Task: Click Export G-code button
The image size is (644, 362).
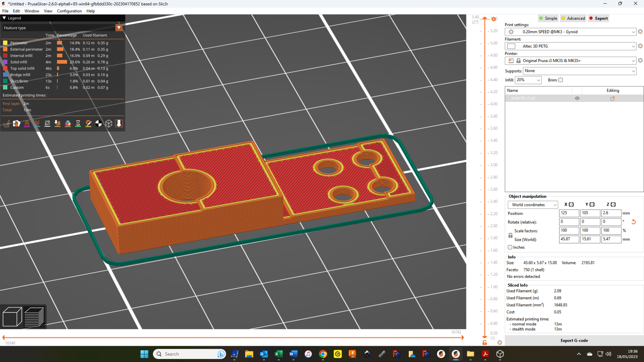Action: tap(574, 340)
